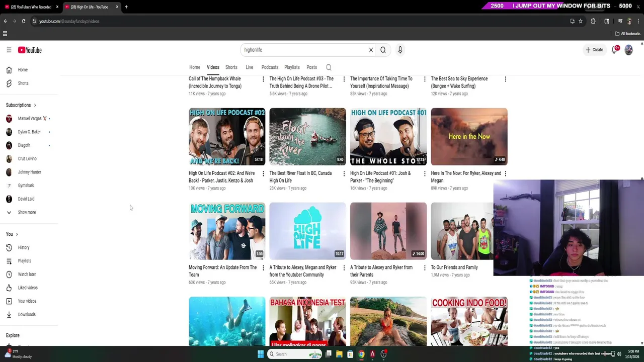Viewport: 644px width, 362px height.
Task: Open Chrome from the taskbar
Action: (x=361, y=354)
